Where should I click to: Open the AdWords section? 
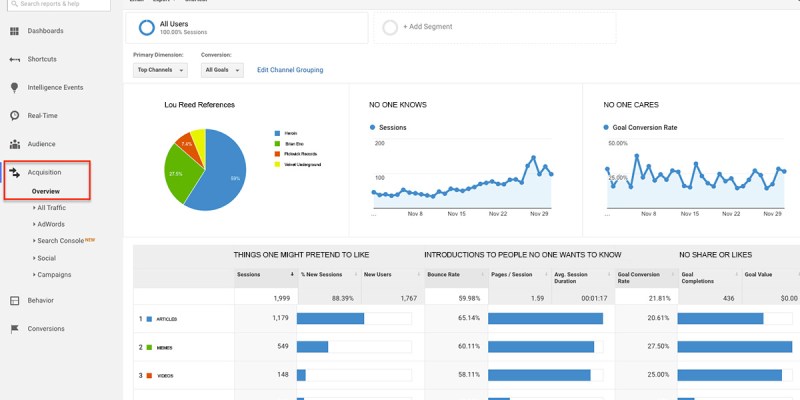point(51,224)
